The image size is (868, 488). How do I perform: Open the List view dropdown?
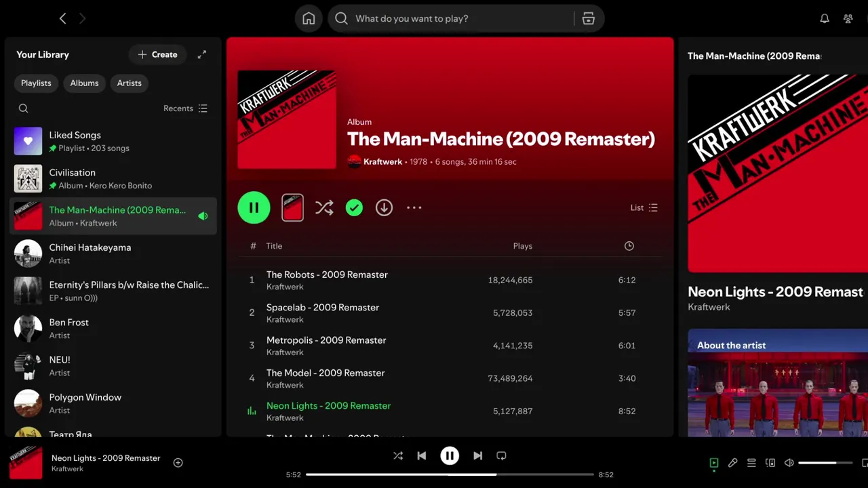click(644, 208)
